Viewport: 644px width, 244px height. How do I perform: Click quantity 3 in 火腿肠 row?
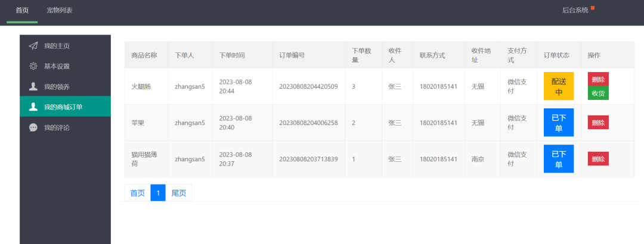point(354,86)
